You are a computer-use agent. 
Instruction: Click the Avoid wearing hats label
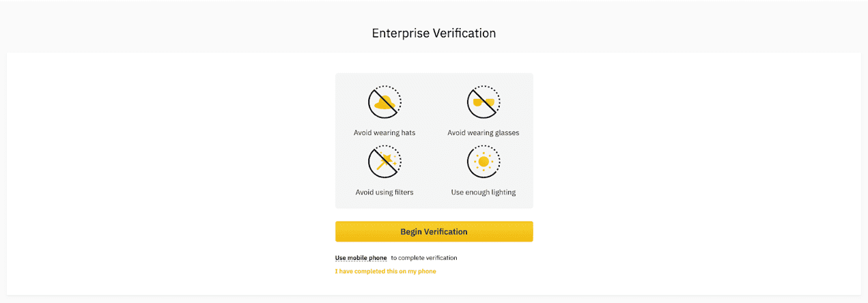point(384,132)
